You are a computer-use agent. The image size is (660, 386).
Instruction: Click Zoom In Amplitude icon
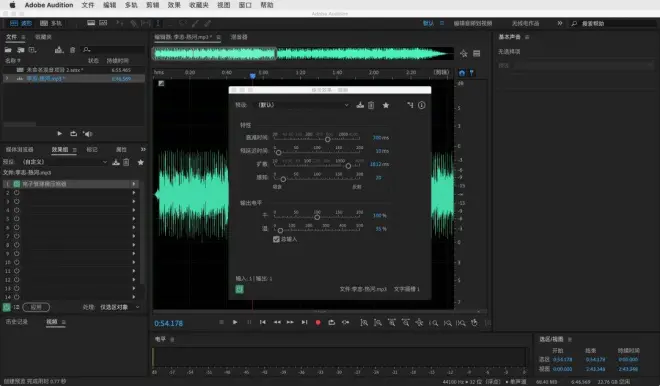(364, 323)
